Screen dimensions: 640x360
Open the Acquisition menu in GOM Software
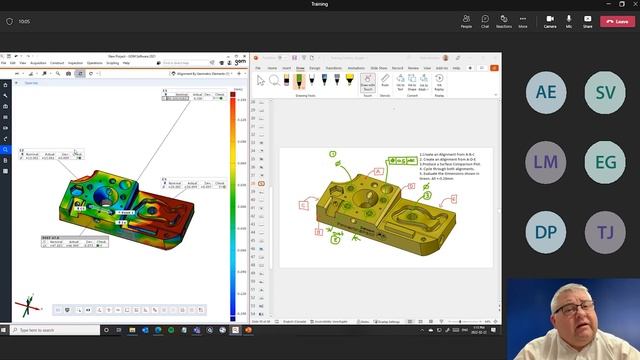(38, 63)
